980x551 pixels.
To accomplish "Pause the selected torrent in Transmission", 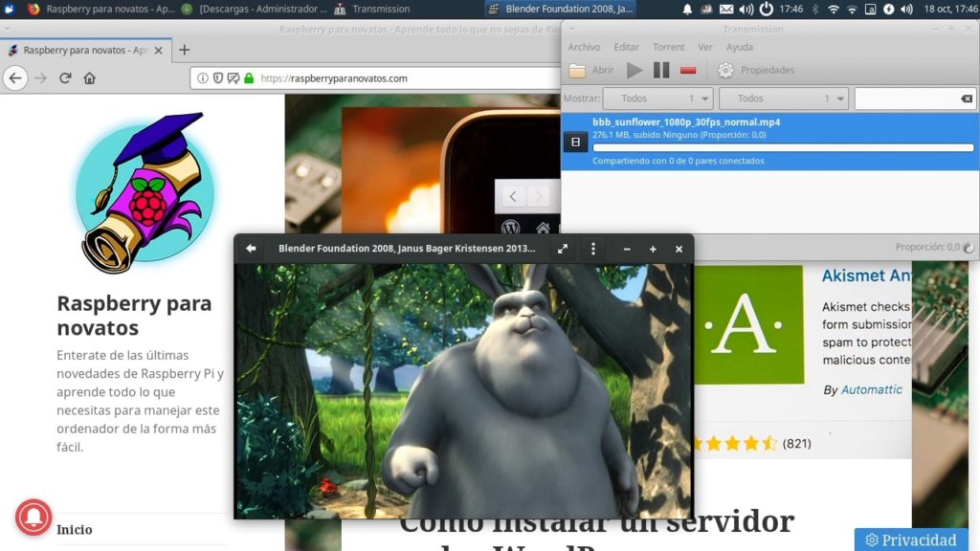I will (661, 70).
